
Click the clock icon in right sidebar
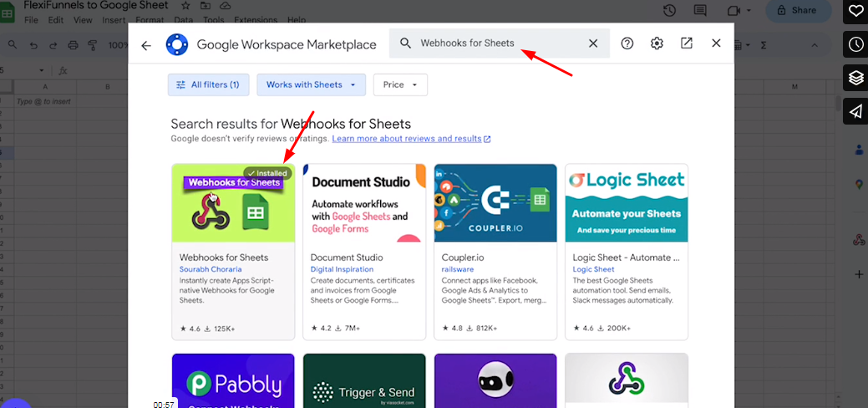(855, 43)
